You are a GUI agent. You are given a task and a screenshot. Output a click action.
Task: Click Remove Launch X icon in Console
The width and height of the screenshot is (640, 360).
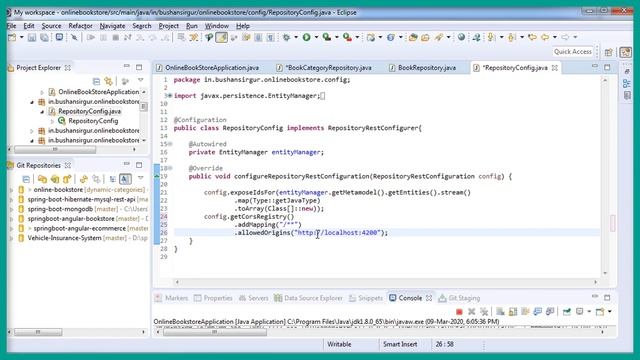[471, 312]
